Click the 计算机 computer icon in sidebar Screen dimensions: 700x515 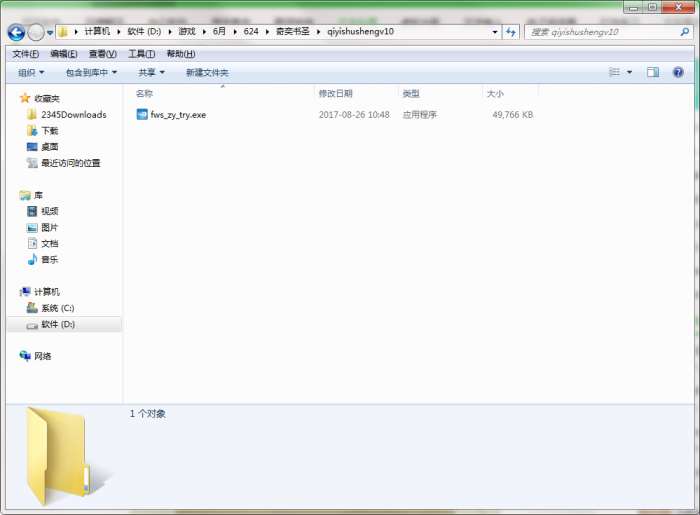pyautogui.click(x=25, y=292)
